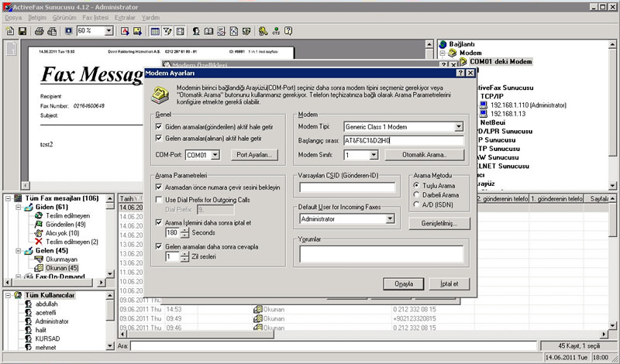620x364 pixels.
Task: Click the fax printer icon beside the print icon
Action: pos(52,31)
